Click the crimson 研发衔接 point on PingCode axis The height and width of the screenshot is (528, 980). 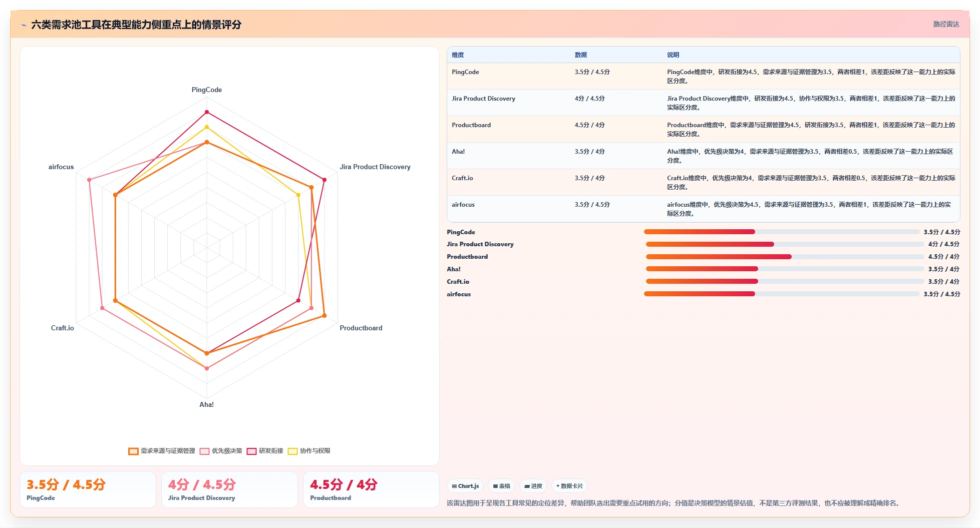click(x=207, y=112)
